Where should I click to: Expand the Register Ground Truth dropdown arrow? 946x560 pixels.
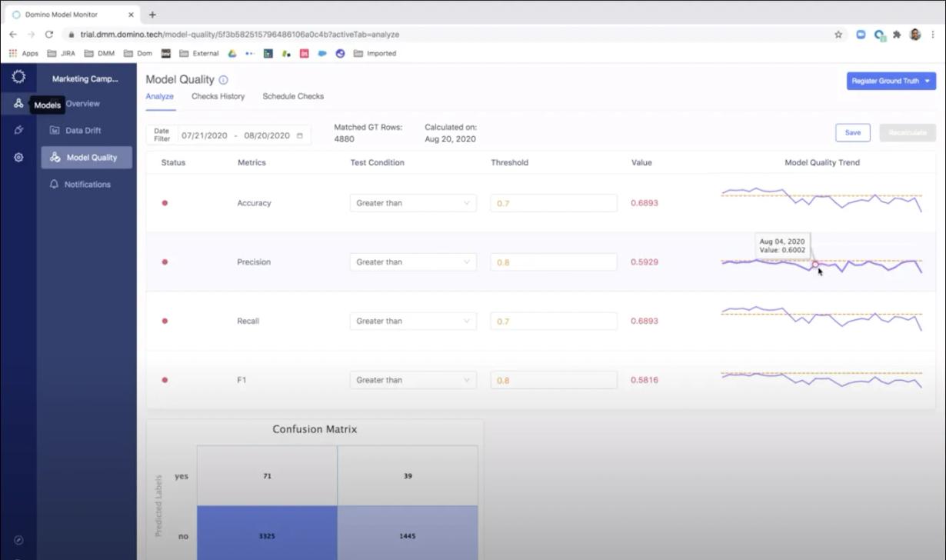pyautogui.click(x=928, y=81)
